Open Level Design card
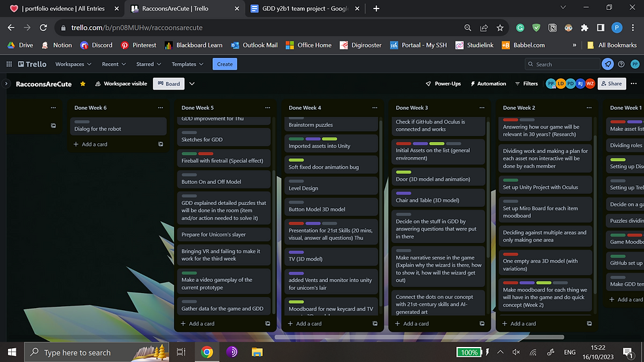644x362 pixels. pyautogui.click(x=331, y=185)
